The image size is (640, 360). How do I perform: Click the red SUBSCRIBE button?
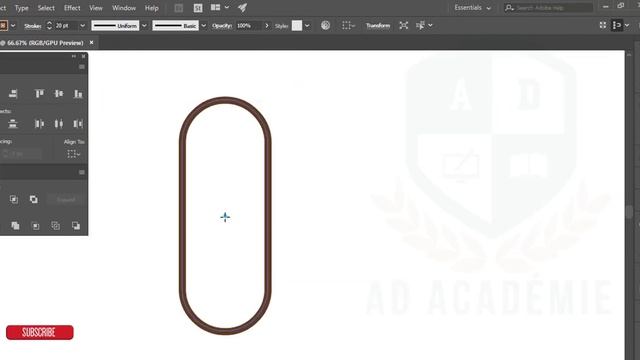pos(40,332)
